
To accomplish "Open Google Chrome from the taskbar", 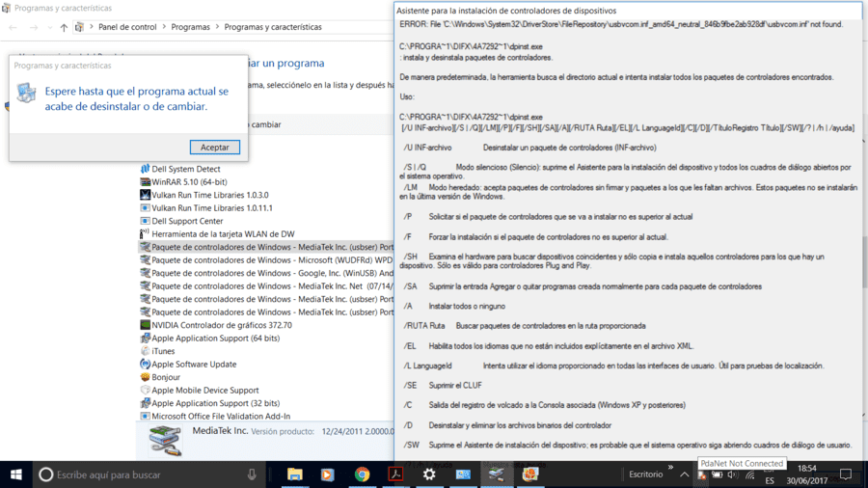I will click(x=362, y=474).
